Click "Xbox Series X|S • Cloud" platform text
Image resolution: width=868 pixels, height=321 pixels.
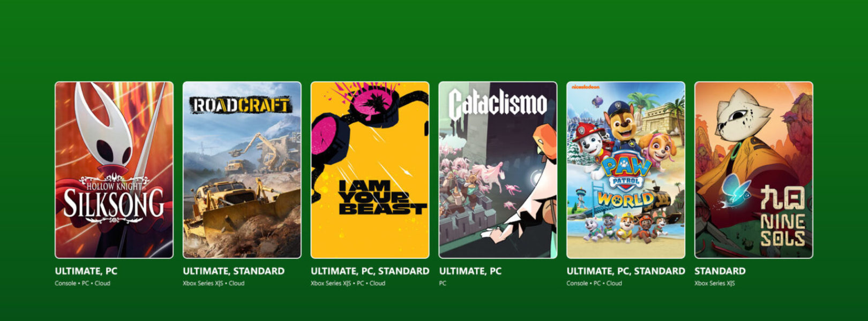[213, 284]
